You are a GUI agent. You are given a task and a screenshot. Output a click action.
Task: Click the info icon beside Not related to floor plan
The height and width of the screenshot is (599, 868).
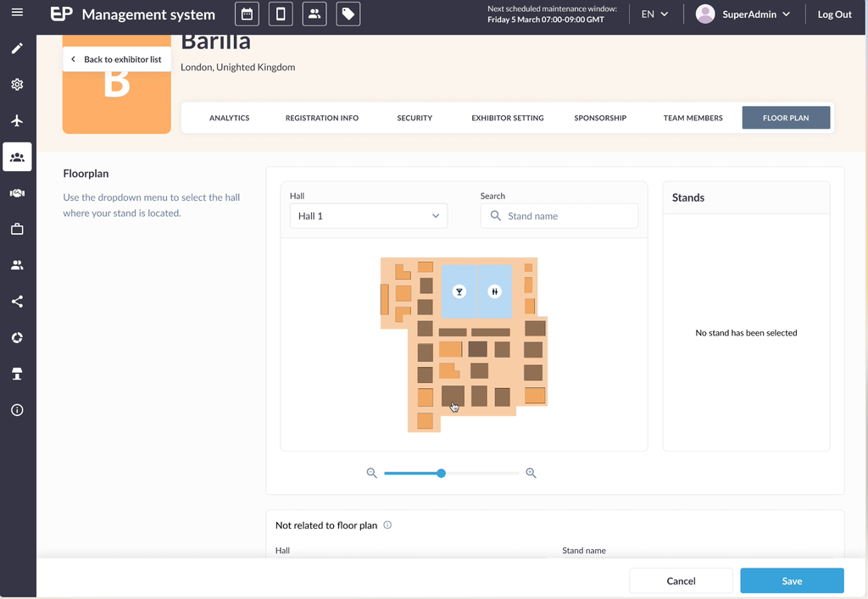click(387, 525)
